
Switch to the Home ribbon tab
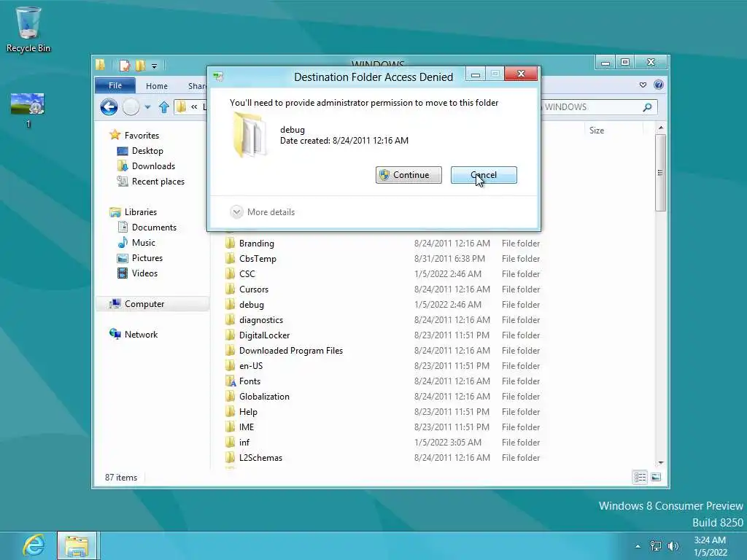157,86
